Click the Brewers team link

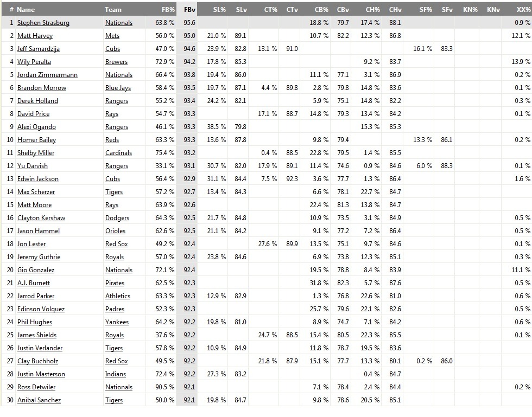pos(117,62)
